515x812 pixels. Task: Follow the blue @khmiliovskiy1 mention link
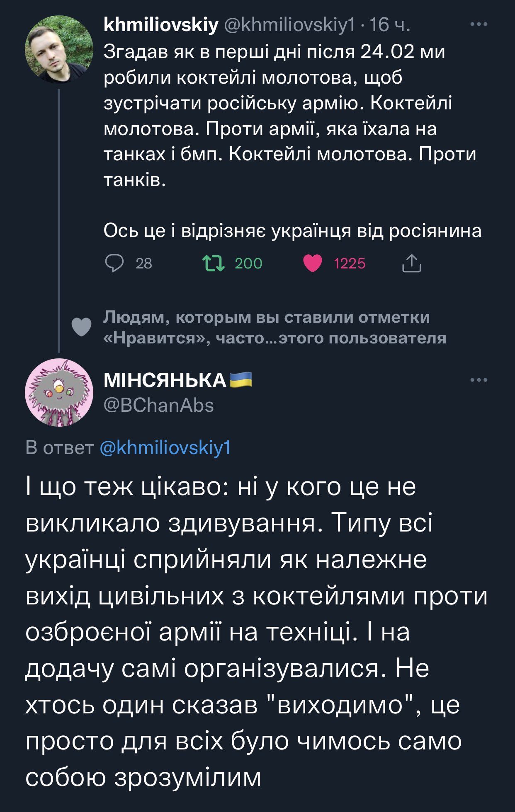pyautogui.click(x=165, y=448)
